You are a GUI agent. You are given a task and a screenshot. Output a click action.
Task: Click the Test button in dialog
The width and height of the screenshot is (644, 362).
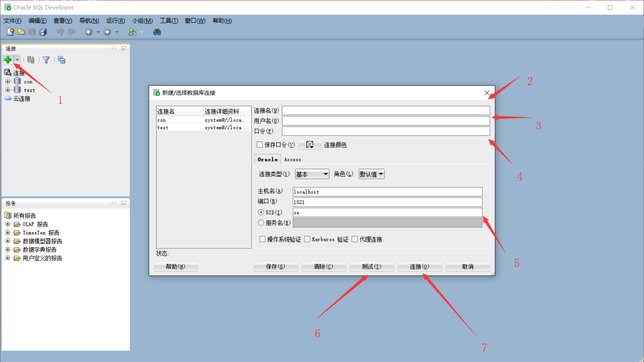[x=372, y=266]
